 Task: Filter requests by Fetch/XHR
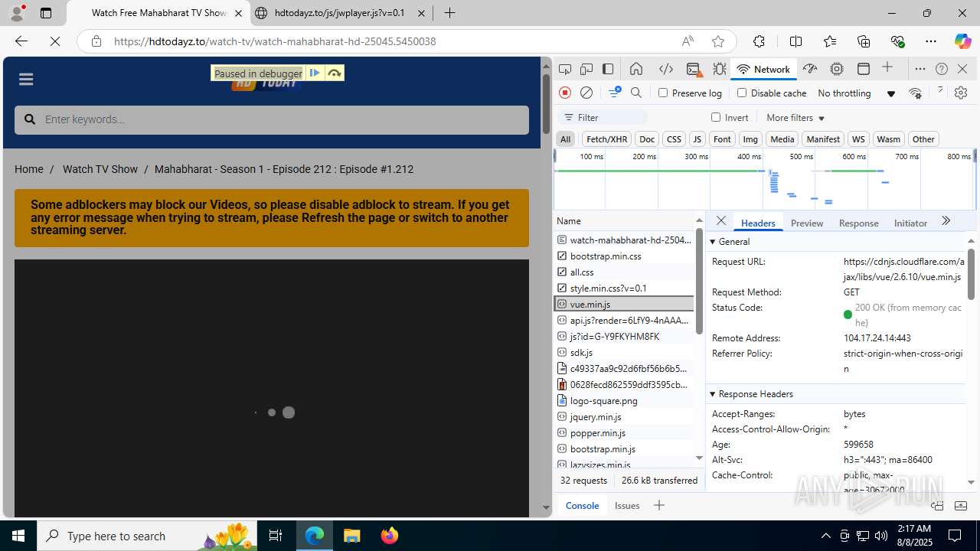[606, 139]
